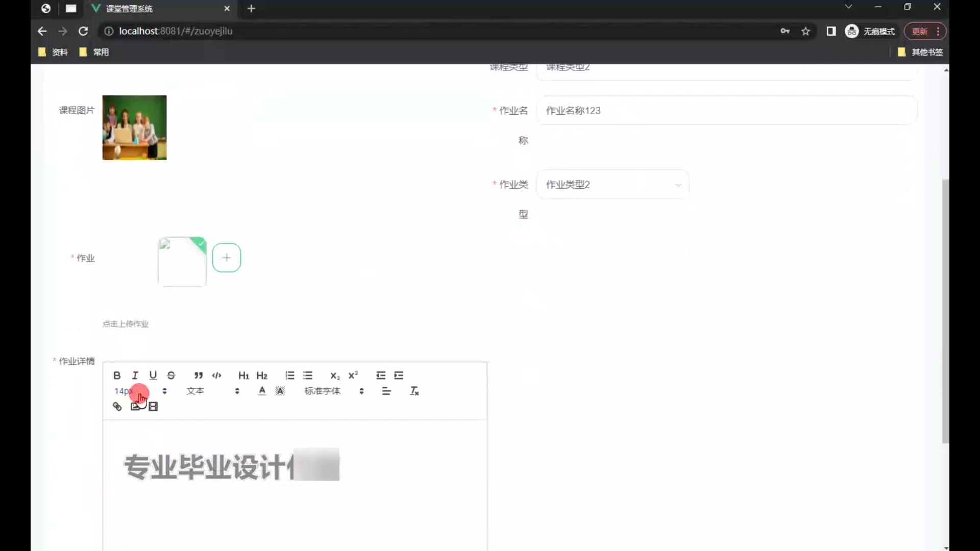This screenshot has width=980, height=551.
Task: Open the 文本 paragraph style dropdown
Action: point(213,391)
